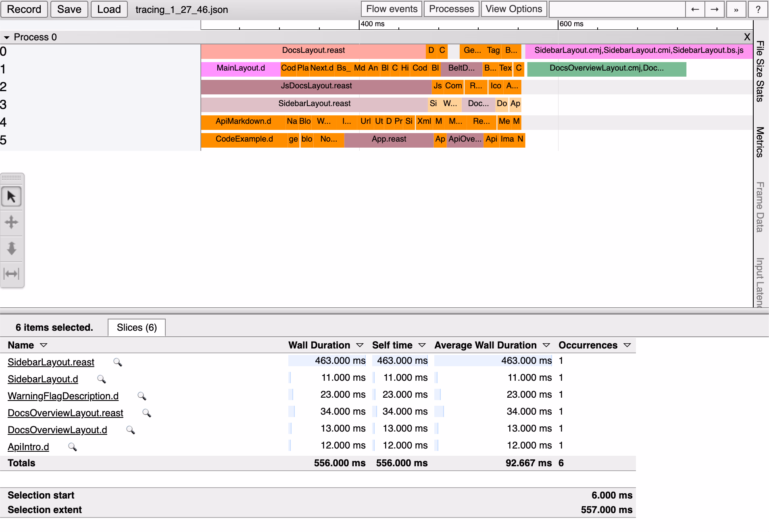
Task: Open the Name column sort dropdown
Action: [x=44, y=345]
